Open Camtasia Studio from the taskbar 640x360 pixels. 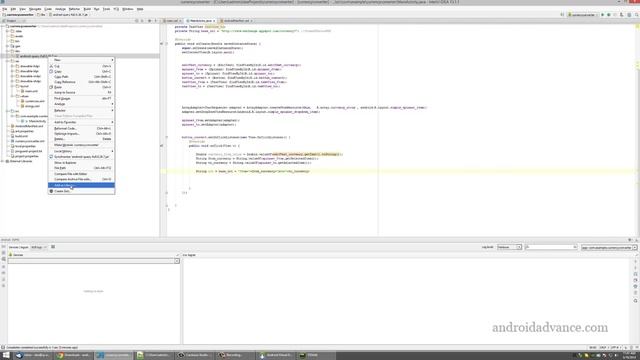[x=195, y=356]
